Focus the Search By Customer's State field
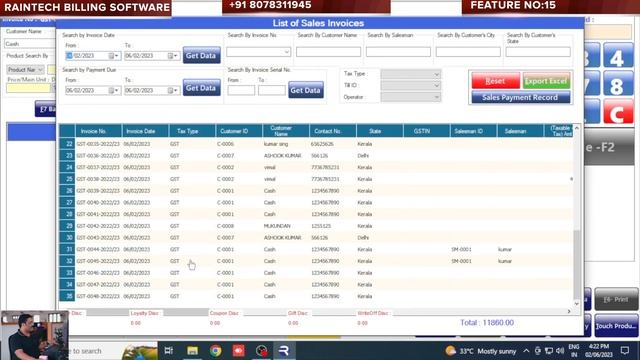The height and width of the screenshot is (360, 640). click(x=538, y=52)
